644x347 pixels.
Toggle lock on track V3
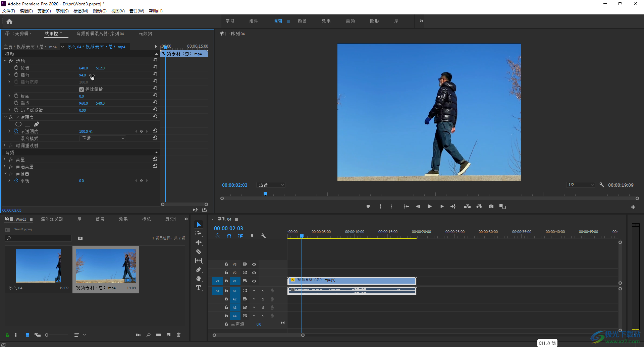point(226,264)
